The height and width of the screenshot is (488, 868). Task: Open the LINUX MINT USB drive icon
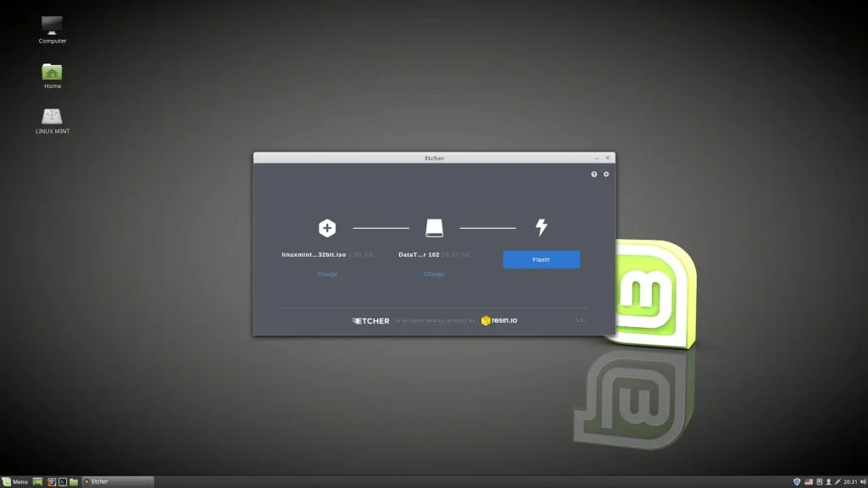[52, 121]
